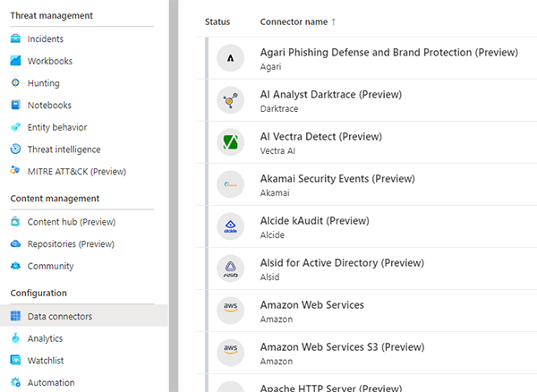Image resolution: width=537 pixels, height=392 pixels.
Task: Click the Alcide kAudit logo
Action: coord(231,226)
